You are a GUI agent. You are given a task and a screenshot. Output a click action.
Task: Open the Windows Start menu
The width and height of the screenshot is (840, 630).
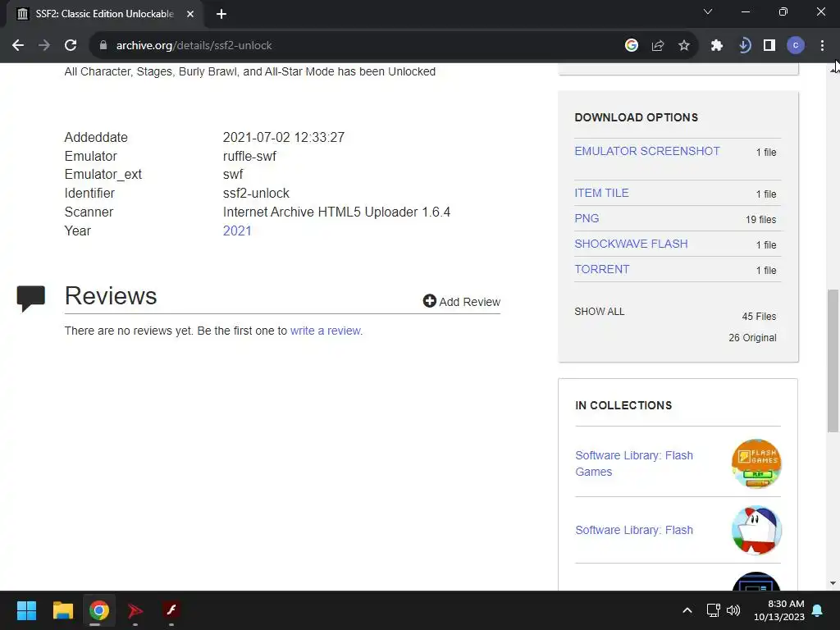tap(26, 610)
